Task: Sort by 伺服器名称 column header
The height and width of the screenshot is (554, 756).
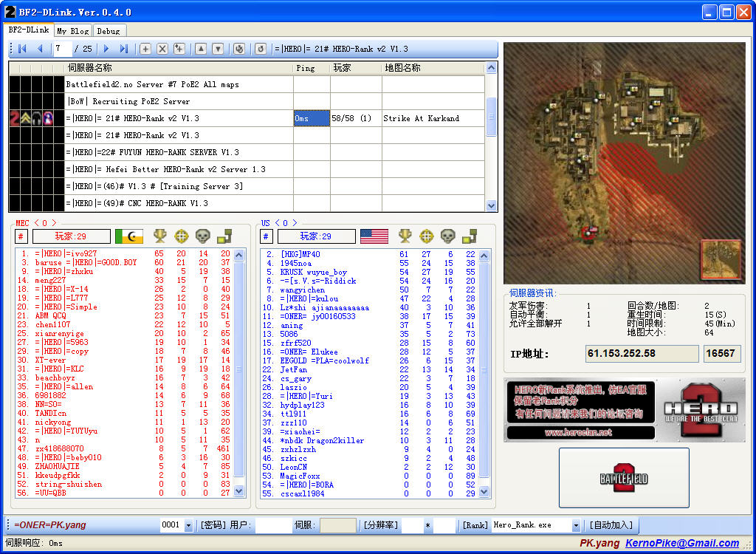Action: coord(179,68)
